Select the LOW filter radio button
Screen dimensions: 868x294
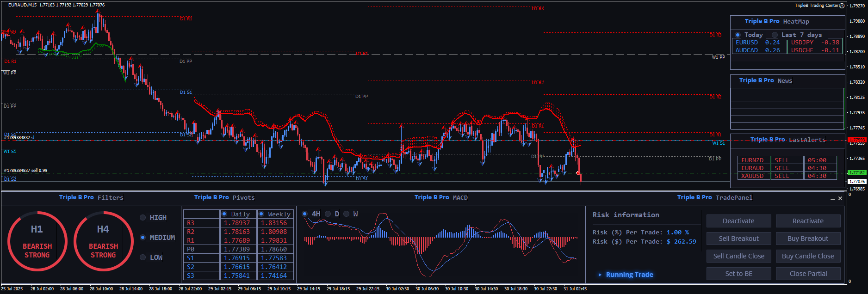click(x=143, y=257)
